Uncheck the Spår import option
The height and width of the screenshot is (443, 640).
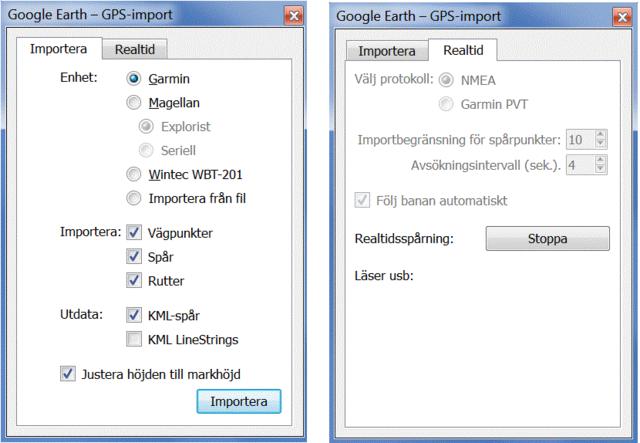(134, 257)
